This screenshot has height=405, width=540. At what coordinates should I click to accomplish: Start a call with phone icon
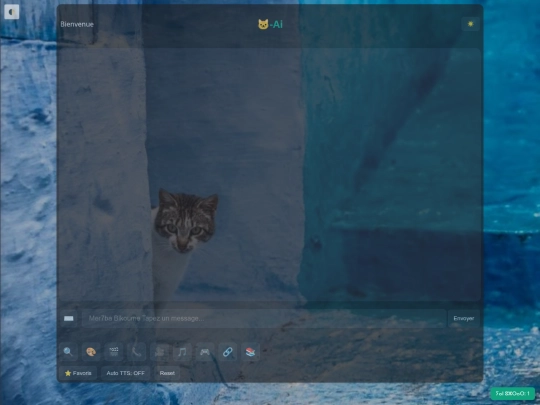coord(136,352)
